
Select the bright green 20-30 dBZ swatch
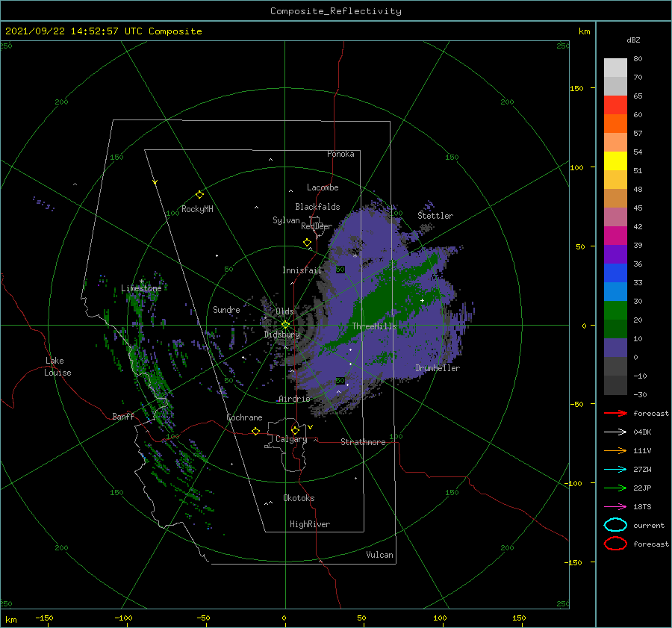click(615, 311)
